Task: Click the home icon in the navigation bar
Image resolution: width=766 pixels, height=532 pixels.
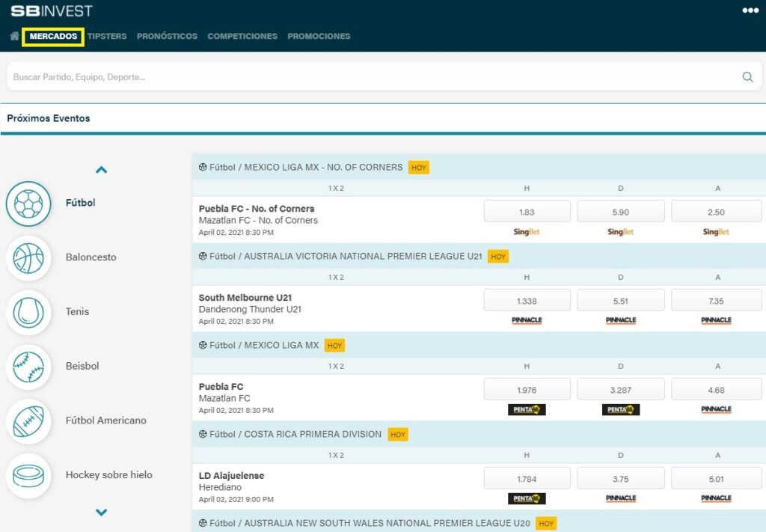Action: tap(13, 35)
